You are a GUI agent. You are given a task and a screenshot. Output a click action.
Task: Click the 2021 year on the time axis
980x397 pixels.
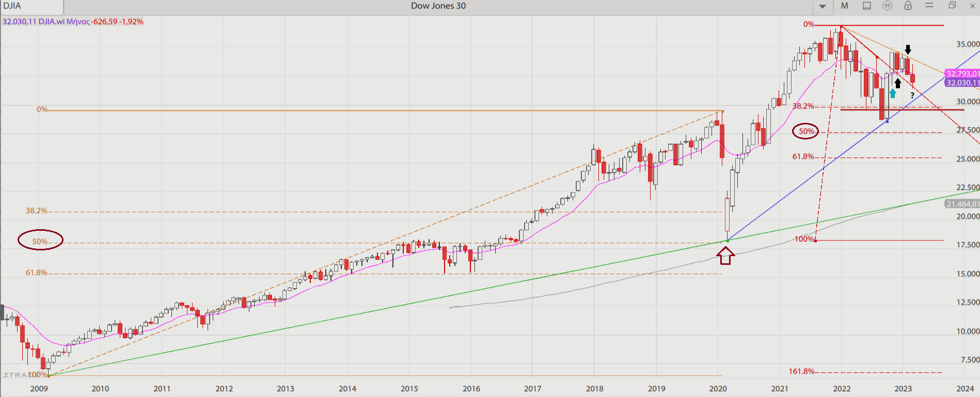(x=780, y=389)
